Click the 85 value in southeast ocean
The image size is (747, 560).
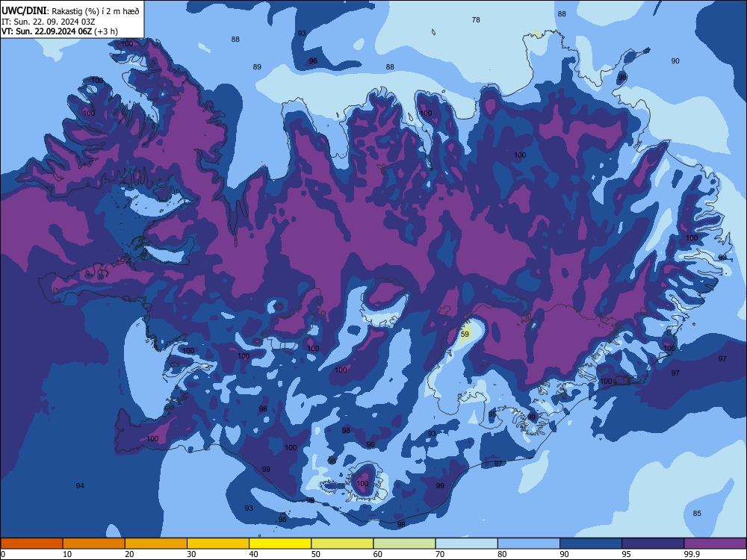697,514
